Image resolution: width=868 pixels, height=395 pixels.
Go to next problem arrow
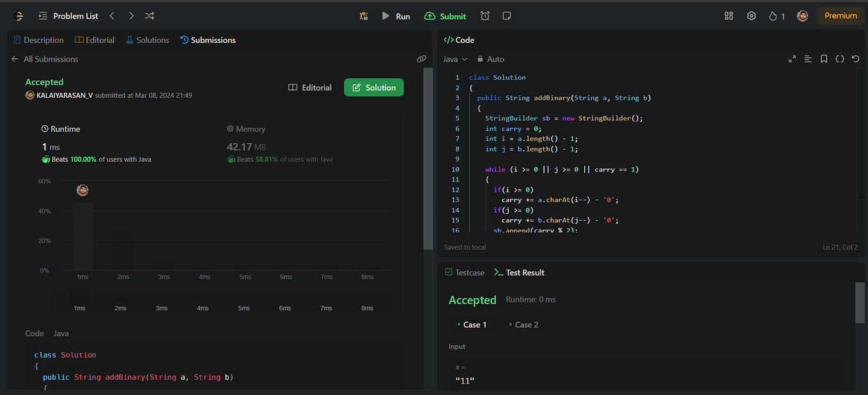131,16
